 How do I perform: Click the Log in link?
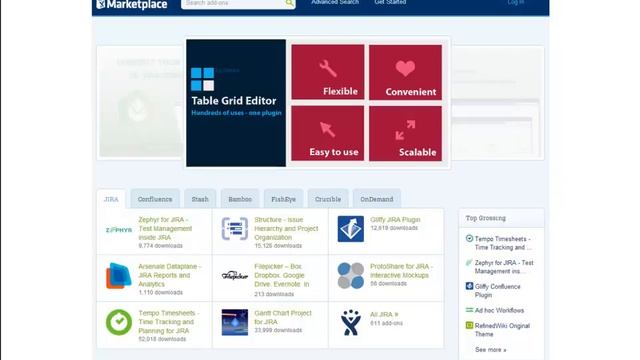pyautogui.click(x=516, y=2)
